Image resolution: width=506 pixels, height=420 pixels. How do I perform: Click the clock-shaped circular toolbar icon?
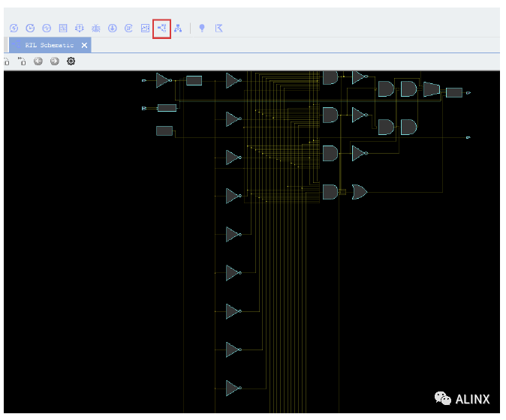click(30, 28)
